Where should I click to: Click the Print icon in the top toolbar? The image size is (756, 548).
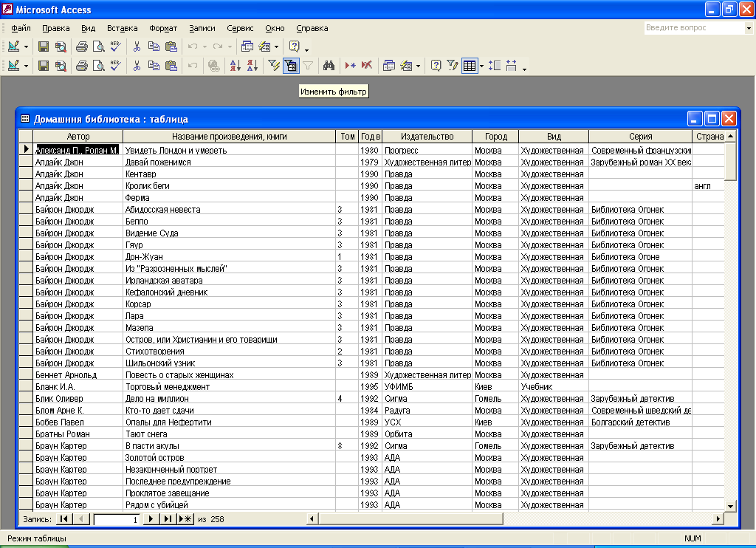coord(82,47)
